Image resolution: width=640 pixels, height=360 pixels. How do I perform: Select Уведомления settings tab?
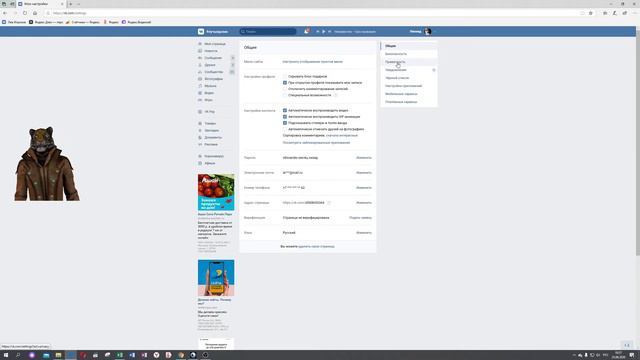(x=409, y=70)
